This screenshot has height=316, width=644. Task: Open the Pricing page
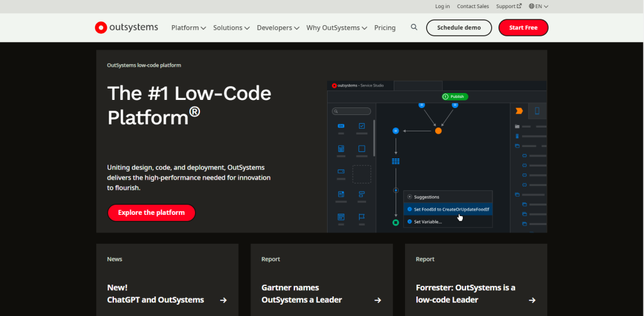[x=385, y=28]
